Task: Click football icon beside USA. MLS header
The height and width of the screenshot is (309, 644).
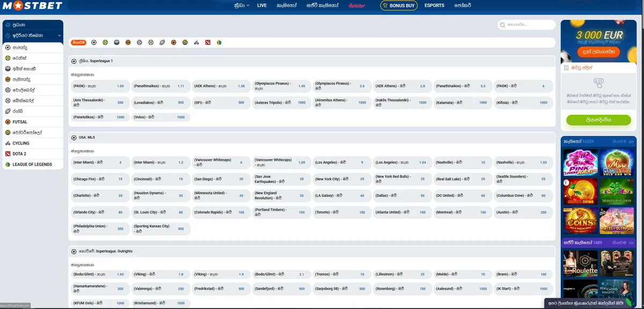Action: point(74,137)
